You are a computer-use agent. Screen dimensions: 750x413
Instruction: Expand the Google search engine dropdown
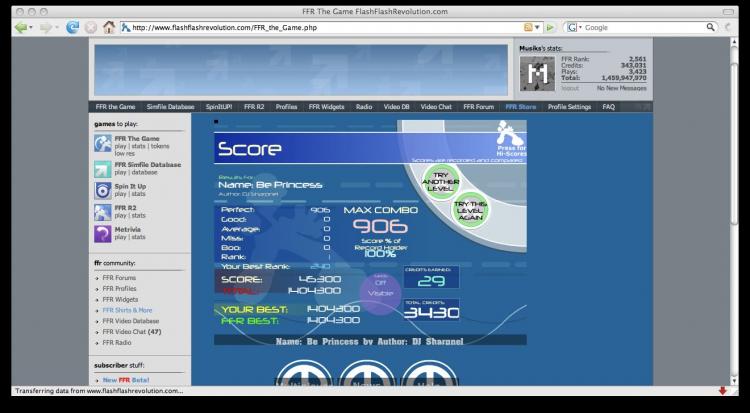click(x=573, y=27)
